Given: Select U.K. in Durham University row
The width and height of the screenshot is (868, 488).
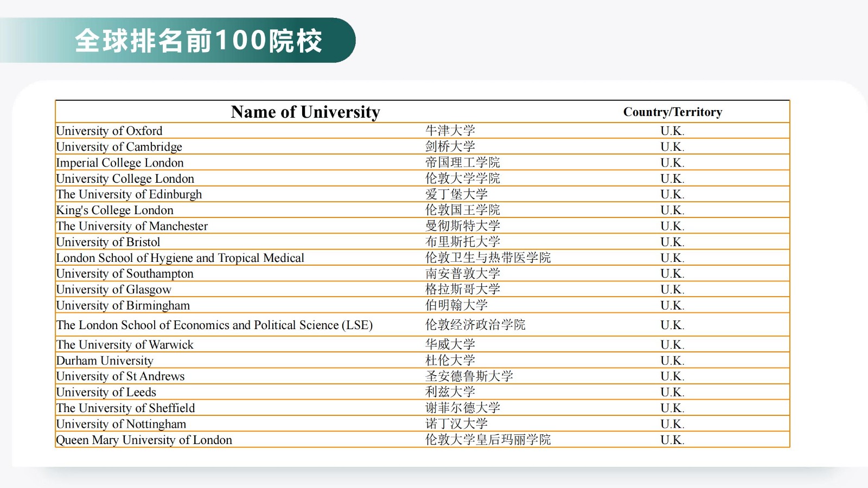Looking at the screenshot, I should coord(672,361).
